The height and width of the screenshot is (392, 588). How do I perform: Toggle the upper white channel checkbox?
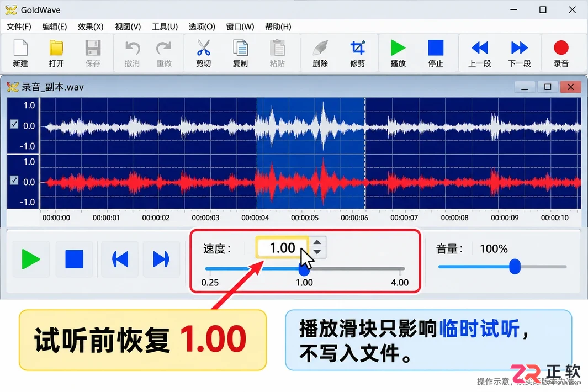14,124
